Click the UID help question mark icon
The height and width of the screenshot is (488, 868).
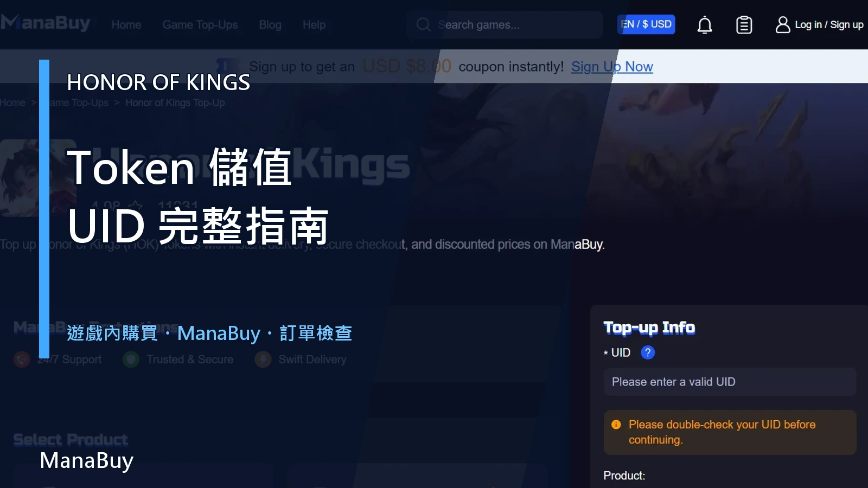click(x=648, y=352)
